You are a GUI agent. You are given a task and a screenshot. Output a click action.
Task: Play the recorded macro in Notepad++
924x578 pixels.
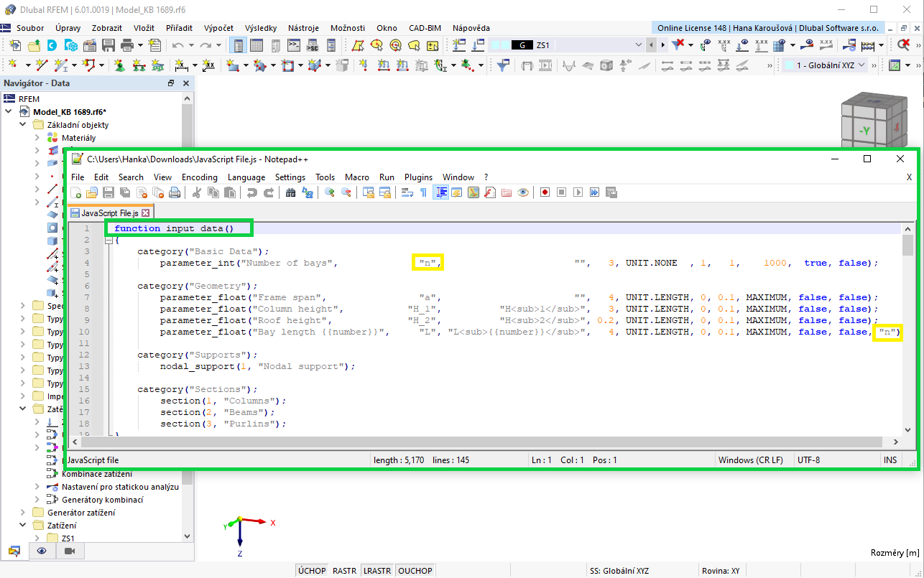pos(576,192)
